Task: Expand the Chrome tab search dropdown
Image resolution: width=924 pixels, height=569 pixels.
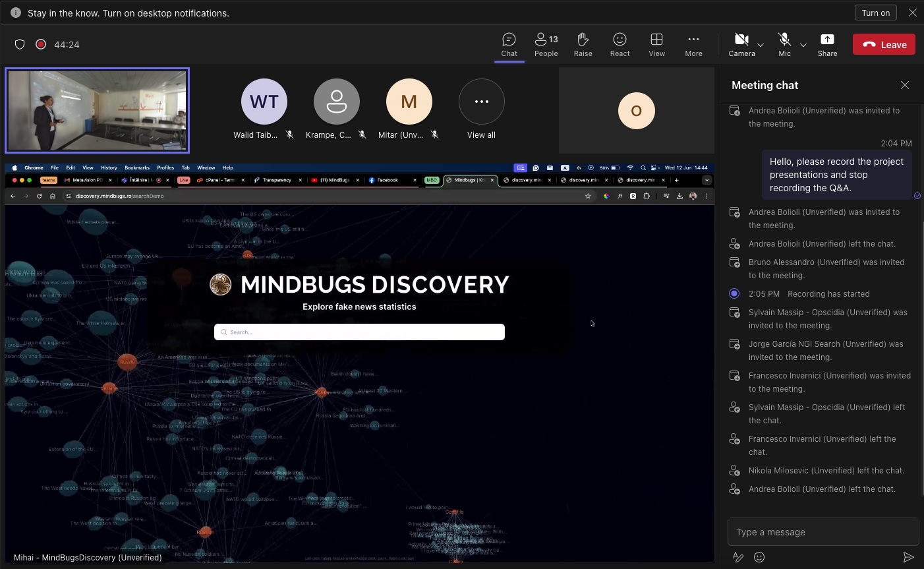Action: click(x=707, y=180)
